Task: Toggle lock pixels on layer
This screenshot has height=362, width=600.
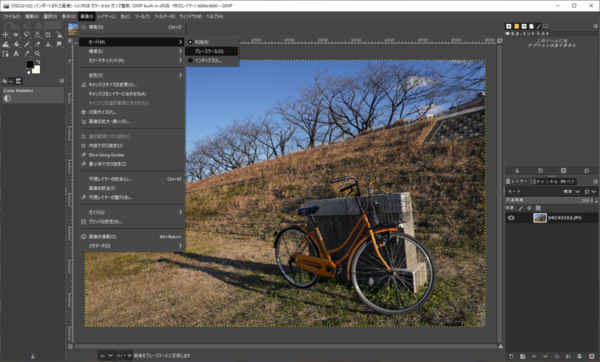Action: [x=520, y=208]
